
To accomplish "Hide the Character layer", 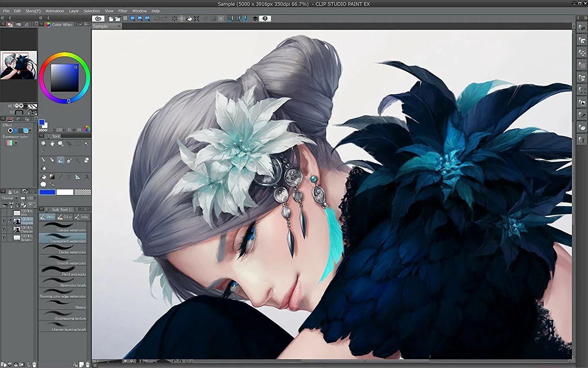I will [4, 229].
